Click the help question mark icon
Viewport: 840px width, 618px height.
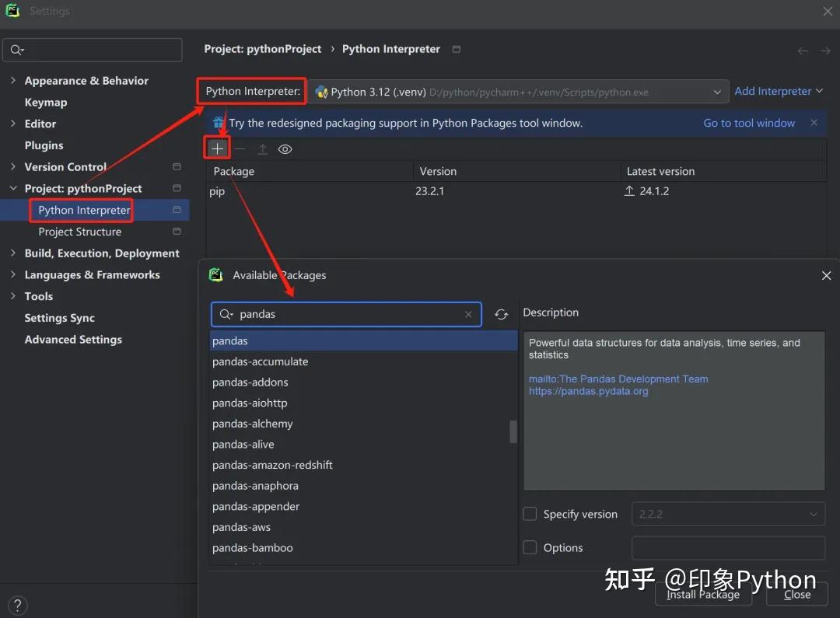click(16, 606)
